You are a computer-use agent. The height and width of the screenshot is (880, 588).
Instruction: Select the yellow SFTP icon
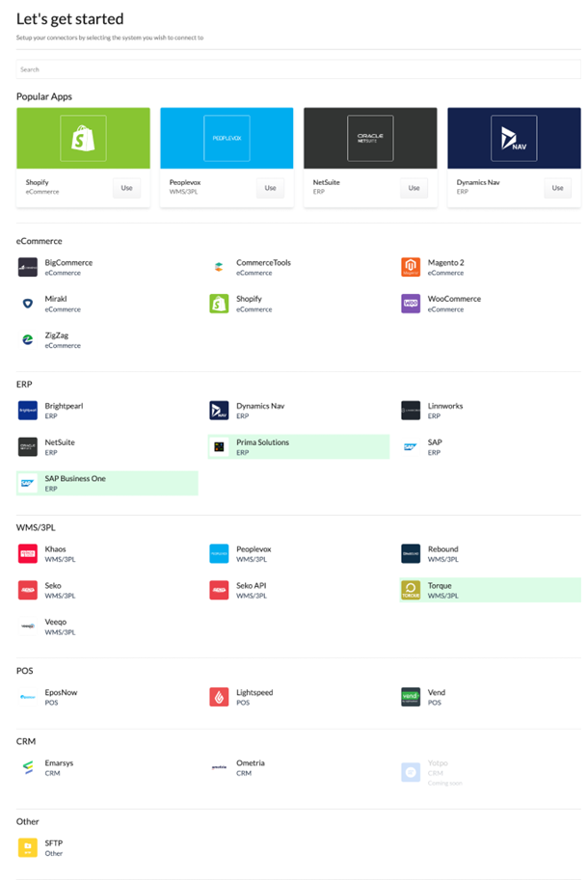pyautogui.click(x=28, y=847)
